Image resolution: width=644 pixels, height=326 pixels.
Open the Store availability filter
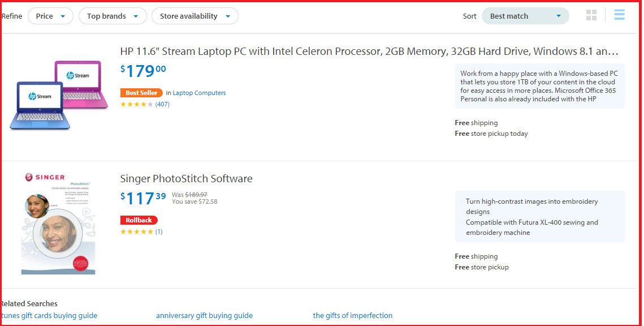195,16
